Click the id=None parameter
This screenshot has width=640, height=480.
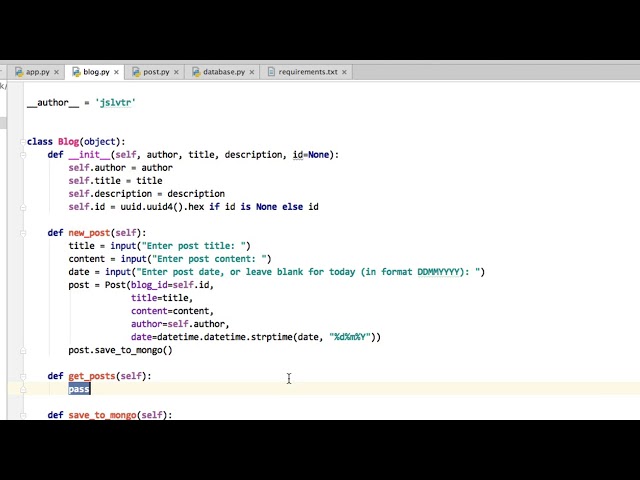(311, 155)
